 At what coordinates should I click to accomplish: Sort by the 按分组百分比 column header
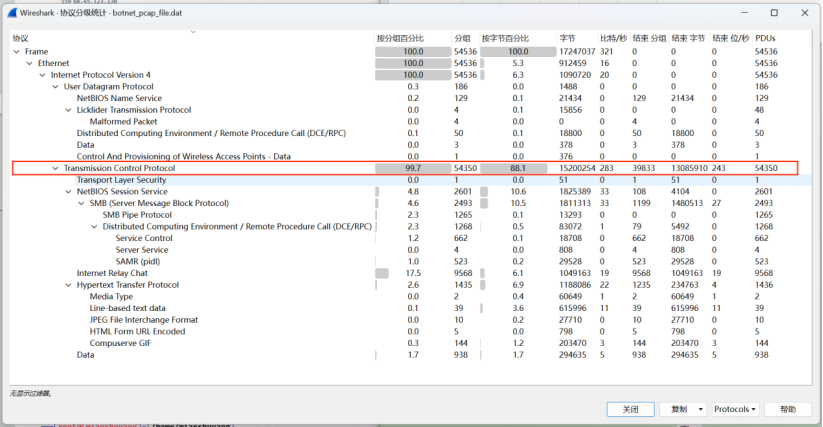pyautogui.click(x=400, y=38)
